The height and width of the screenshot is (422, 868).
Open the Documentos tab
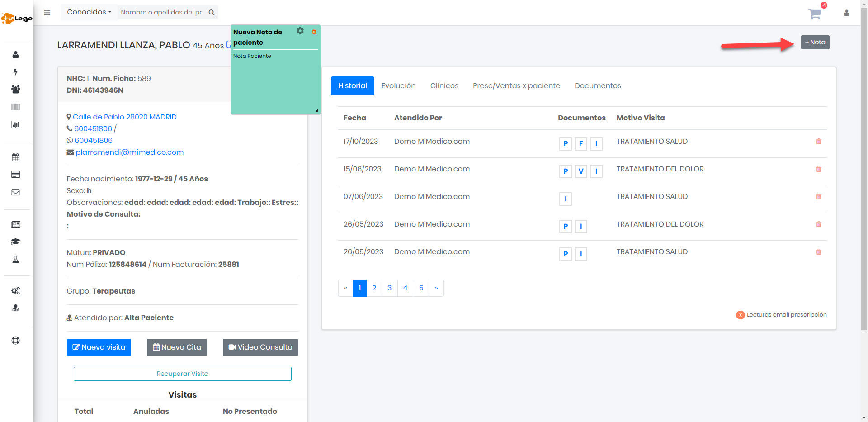(x=598, y=86)
